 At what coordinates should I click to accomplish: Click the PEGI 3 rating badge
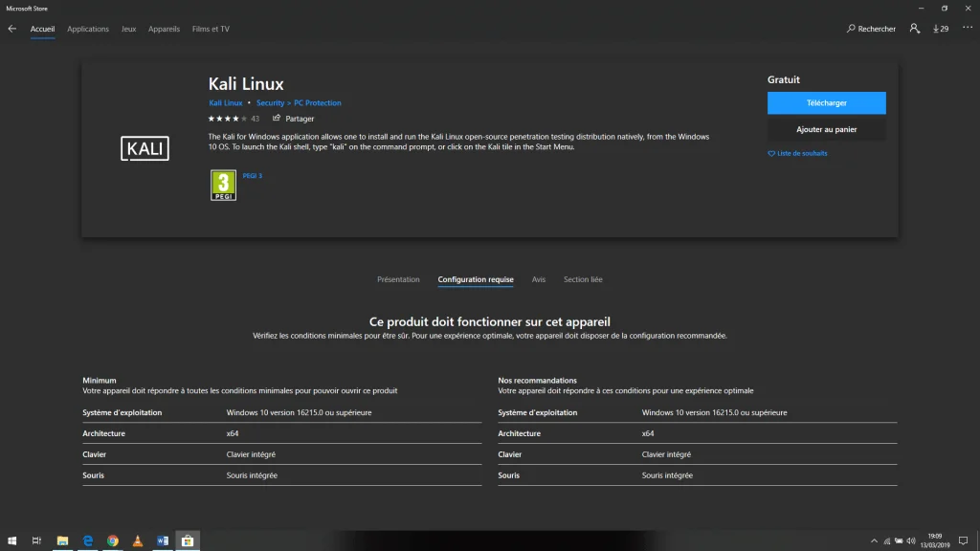[223, 185]
